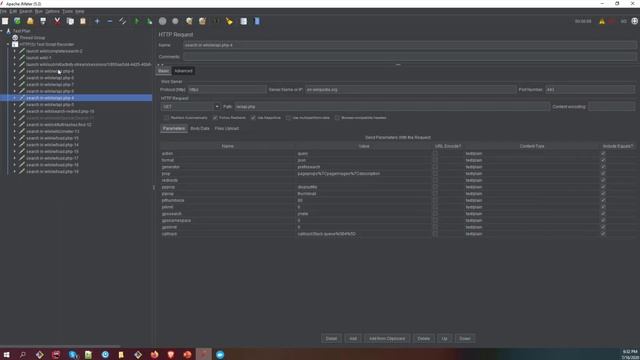Uncheck Include Equals for format parameter
The width and height of the screenshot is (640, 360).
pos(603,160)
